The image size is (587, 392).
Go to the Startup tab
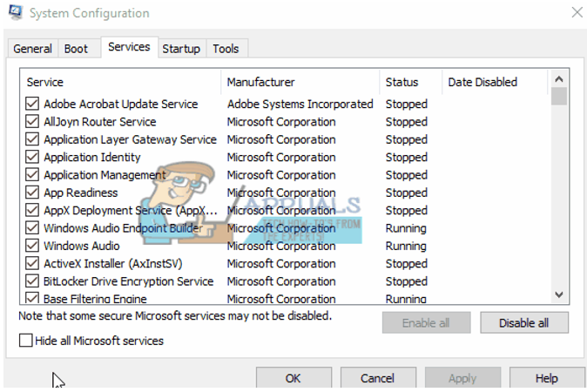tap(181, 49)
